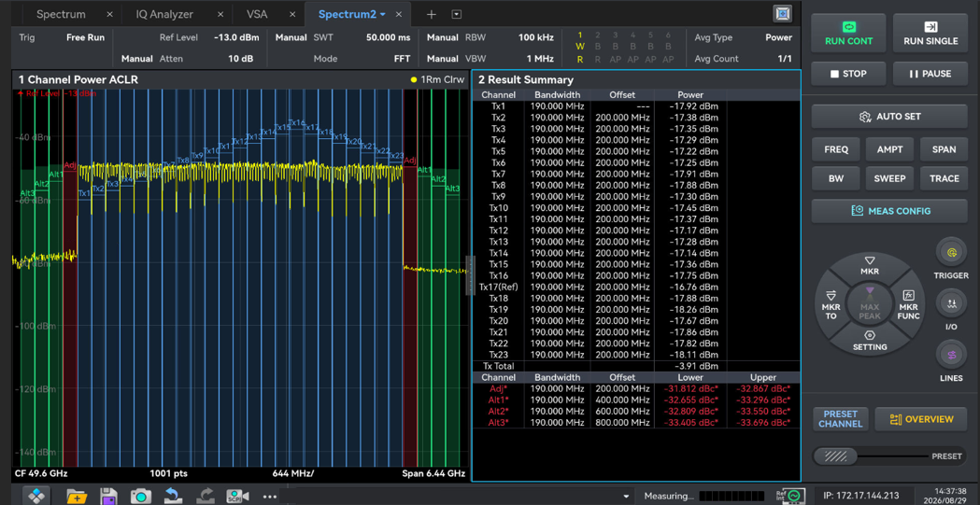Image resolution: width=980 pixels, height=505 pixels.
Task: Expand the bottom status bar dropdown arrow
Action: coord(627,497)
